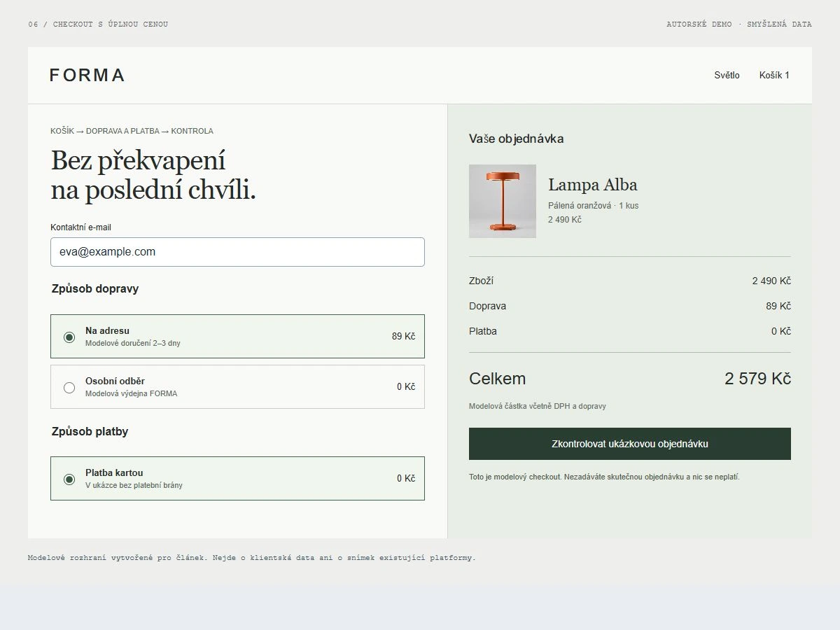Viewport: 840px width, 630px height.
Task: Click the Zkontrolovat ukázkovou objednávku button
Action: [630, 444]
